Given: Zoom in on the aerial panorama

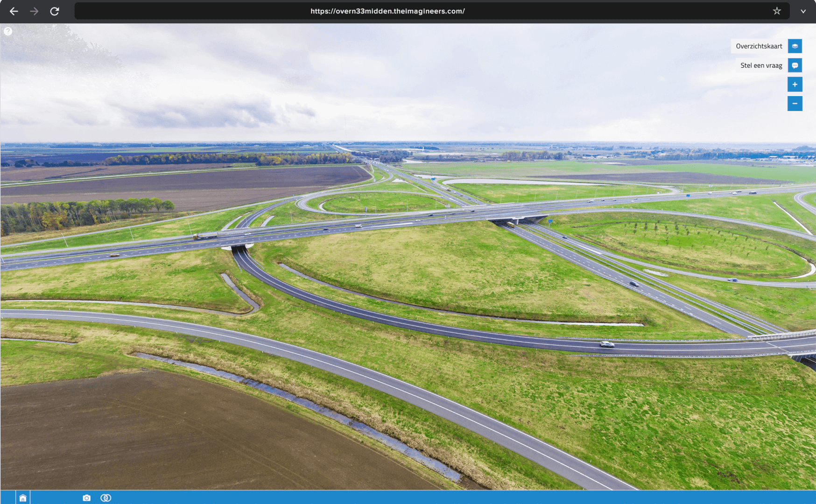Looking at the screenshot, I should (x=795, y=84).
